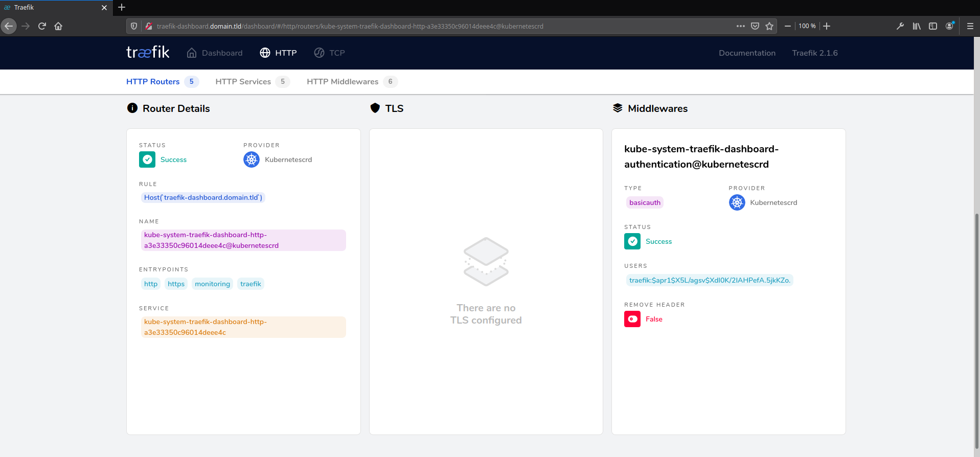The height and width of the screenshot is (457, 980).
Task: Close the Traefik browser tab
Action: tap(104, 8)
